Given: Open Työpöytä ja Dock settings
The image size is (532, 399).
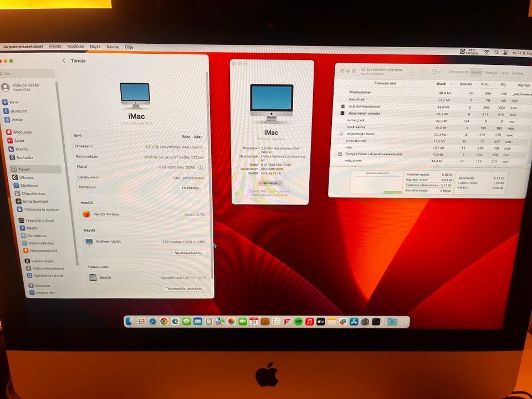Looking at the screenshot, I should (x=37, y=221).
